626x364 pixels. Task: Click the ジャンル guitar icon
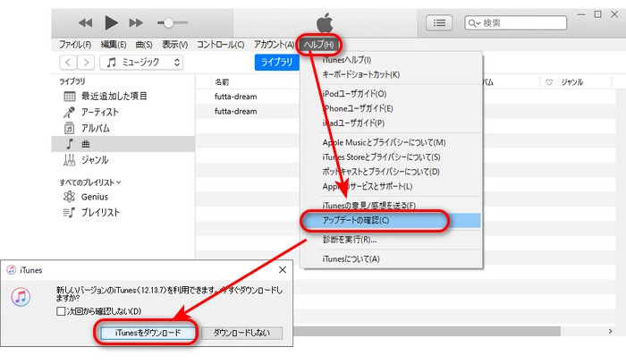[69, 160]
